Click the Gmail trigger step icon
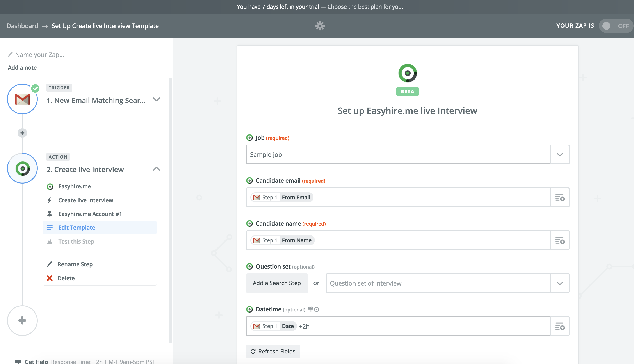The width and height of the screenshot is (634, 364). click(23, 99)
